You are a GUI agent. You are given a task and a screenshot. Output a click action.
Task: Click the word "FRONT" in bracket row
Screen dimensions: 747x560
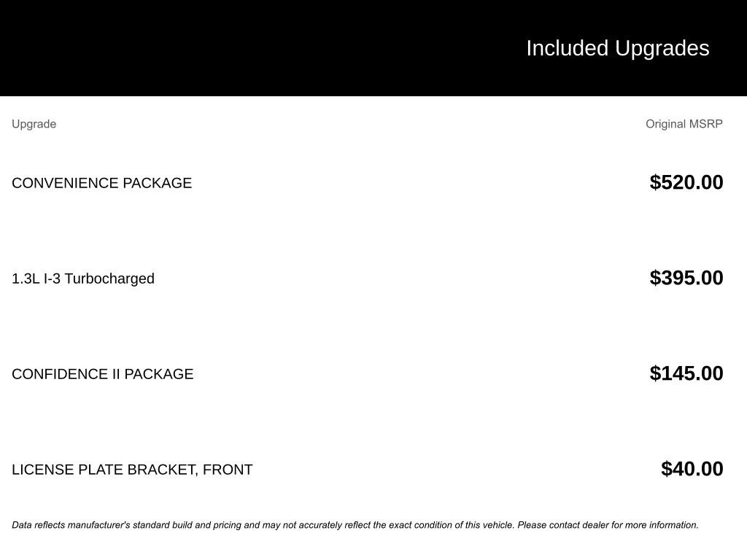228,470
